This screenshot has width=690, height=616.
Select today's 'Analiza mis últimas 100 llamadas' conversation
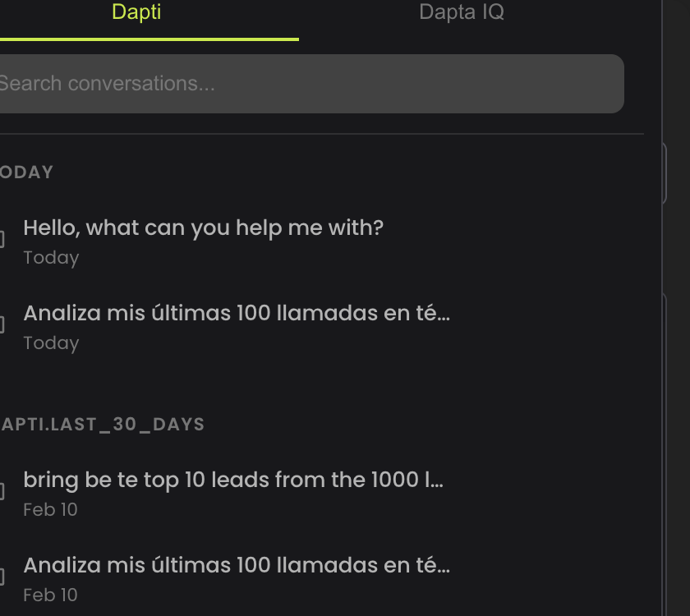pyautogui.click(x=237, y=313)
